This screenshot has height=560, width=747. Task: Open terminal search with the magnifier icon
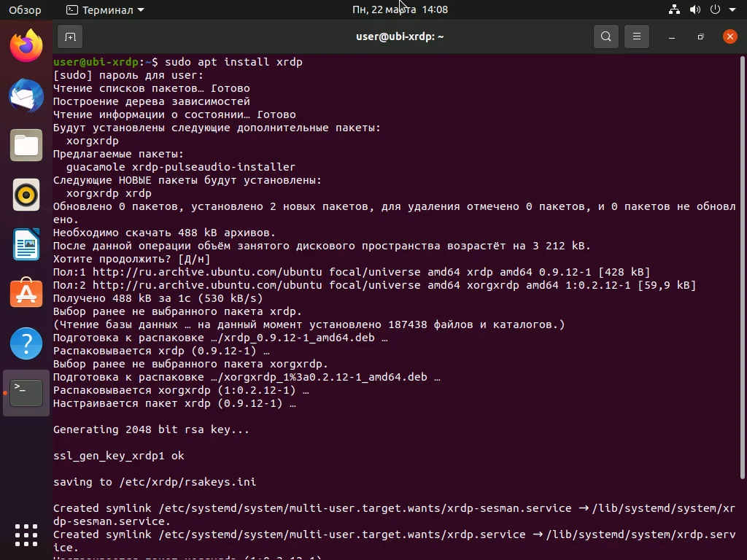[x=605, y=36]
